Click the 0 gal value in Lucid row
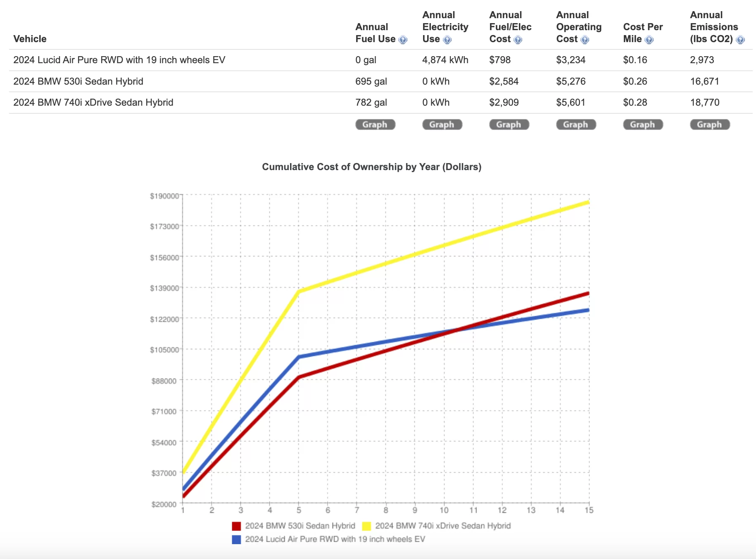This screenshot has width=756, height=559. tap(366, 60)
